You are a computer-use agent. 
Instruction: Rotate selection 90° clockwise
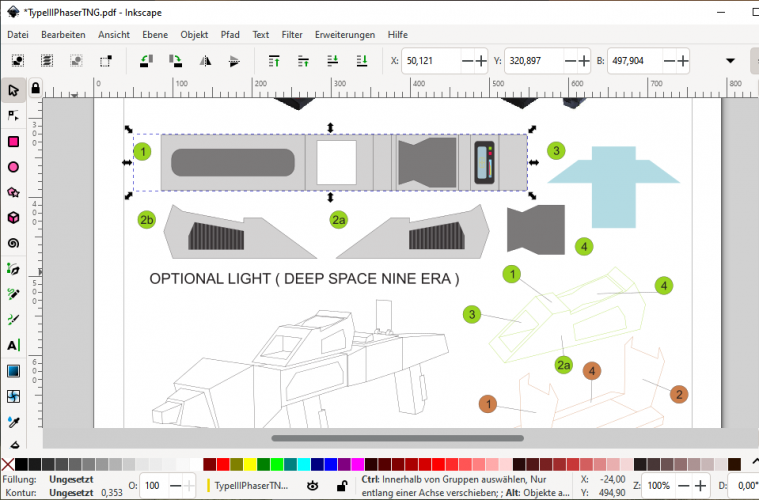point(176,61)
